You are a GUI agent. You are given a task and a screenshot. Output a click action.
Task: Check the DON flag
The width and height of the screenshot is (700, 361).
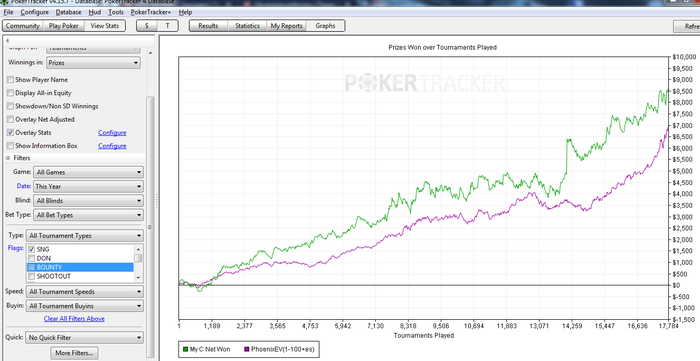(32, 258)
